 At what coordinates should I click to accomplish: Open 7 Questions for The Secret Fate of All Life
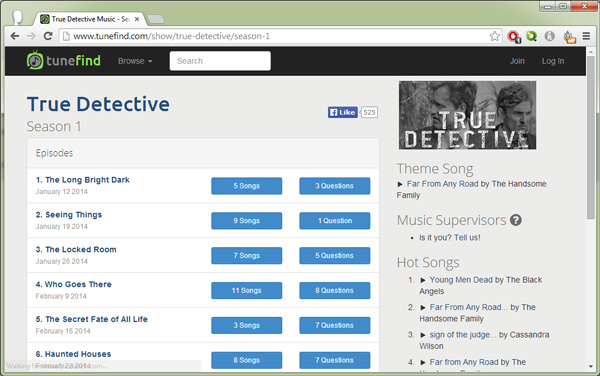click(x=334, y=325)
